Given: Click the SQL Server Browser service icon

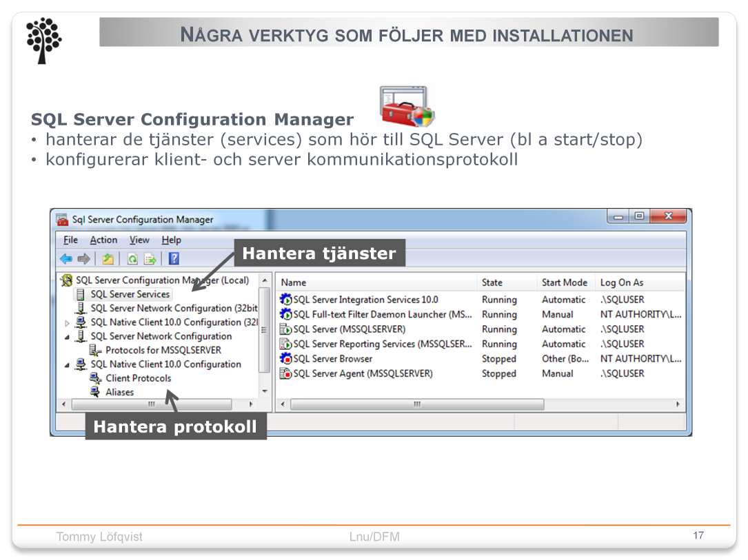Looking at the screenshot, I should click(285, 358).
